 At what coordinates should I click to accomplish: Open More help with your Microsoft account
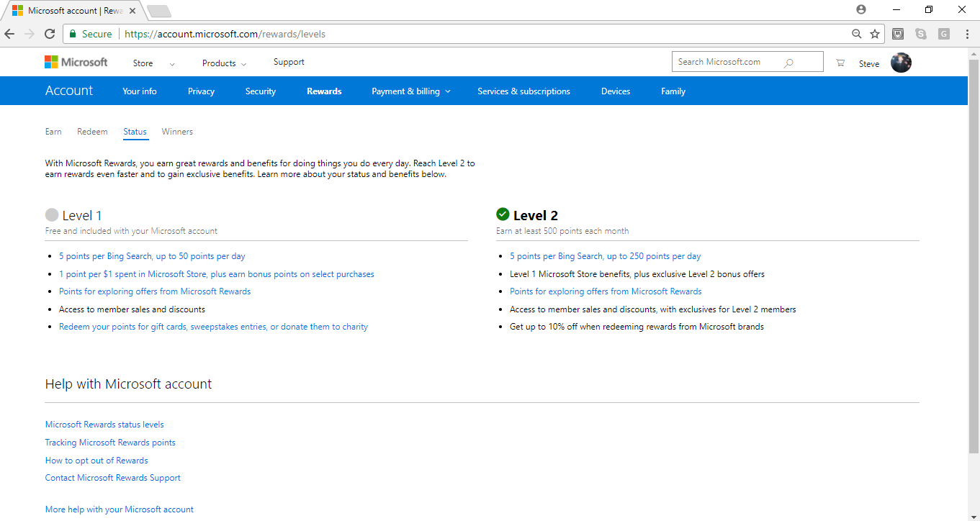pyautogui.click(x=120, y=509)
